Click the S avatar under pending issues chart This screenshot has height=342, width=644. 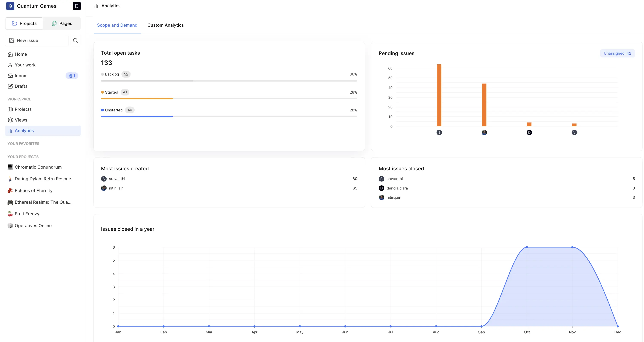click(439, 132)
